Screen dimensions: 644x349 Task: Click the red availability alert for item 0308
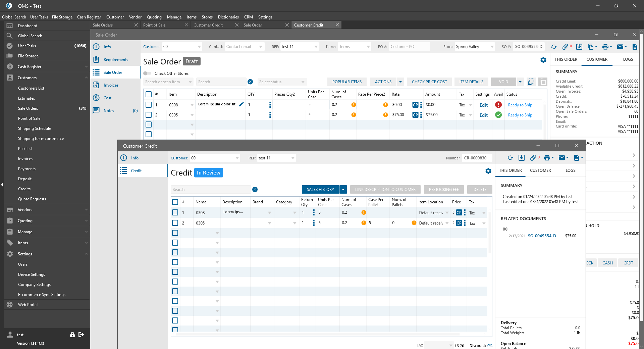point(498,105)
